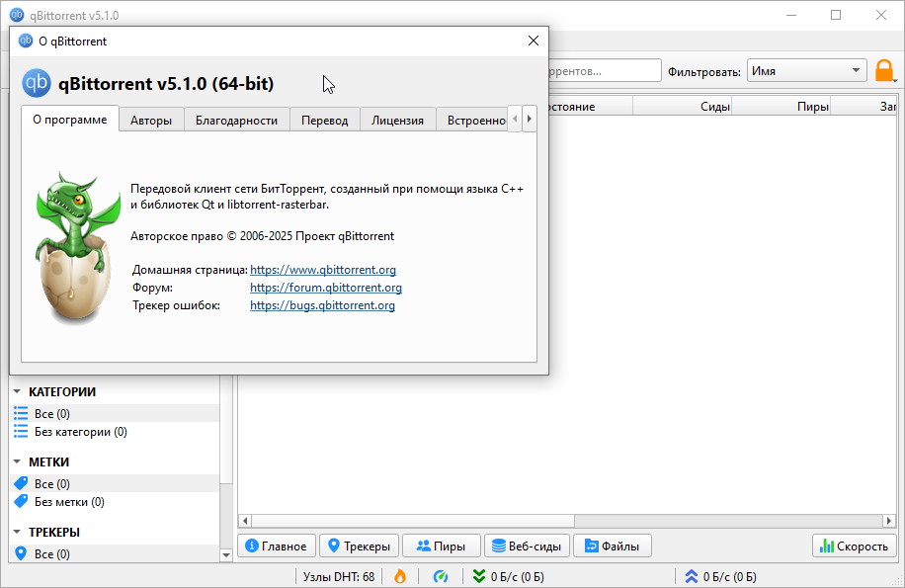Open the Благодарности tab
Image resolution: width=905 pixels, height=588 pixels.
[237, 120]
